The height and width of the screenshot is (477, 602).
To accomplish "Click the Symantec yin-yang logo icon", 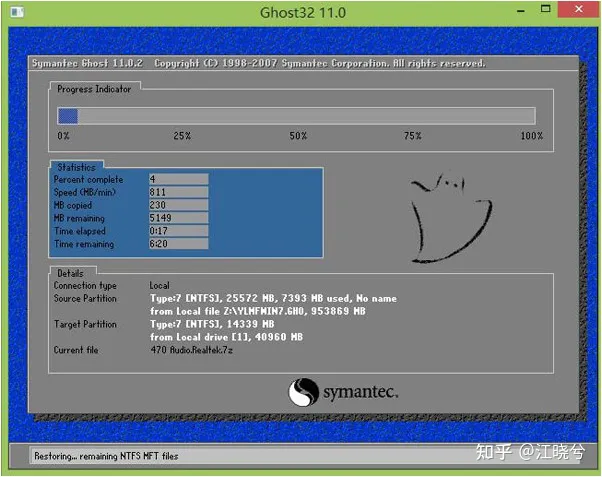I will point(304,391).
